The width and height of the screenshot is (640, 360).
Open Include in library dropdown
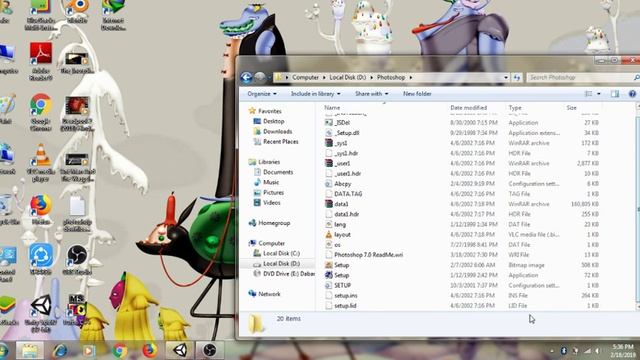pyautogui.click(x=316, y=94)
